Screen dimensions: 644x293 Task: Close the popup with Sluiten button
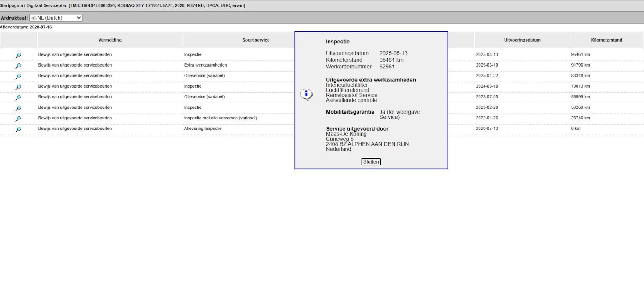tap(371, 162)
